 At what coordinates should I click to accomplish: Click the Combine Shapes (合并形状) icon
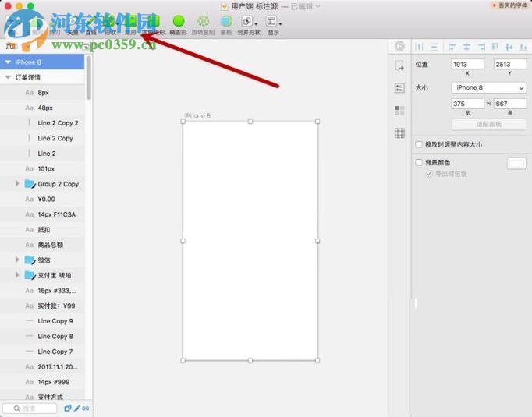(x=246, y=22)
